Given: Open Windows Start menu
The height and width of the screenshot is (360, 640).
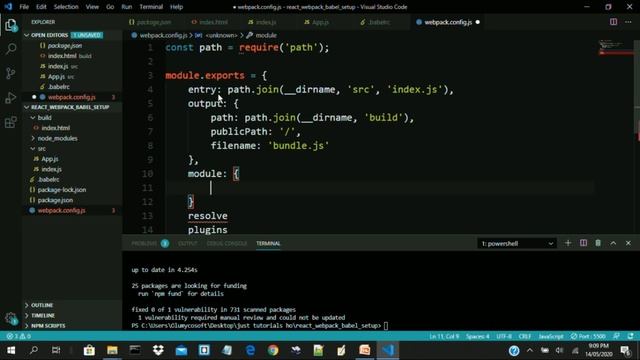Looking at the screenshot, I should [11, 350].
